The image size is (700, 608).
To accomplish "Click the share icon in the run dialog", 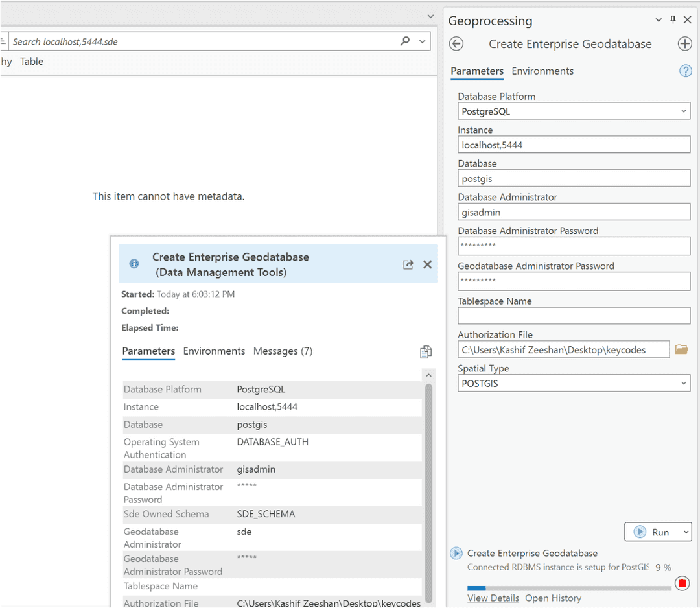I will [408, 264].
